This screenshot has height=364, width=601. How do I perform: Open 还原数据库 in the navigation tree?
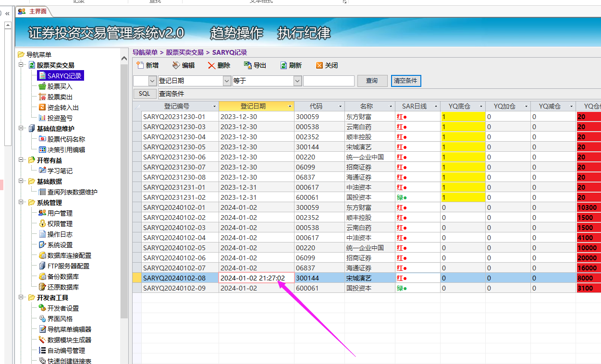point(63,287)
